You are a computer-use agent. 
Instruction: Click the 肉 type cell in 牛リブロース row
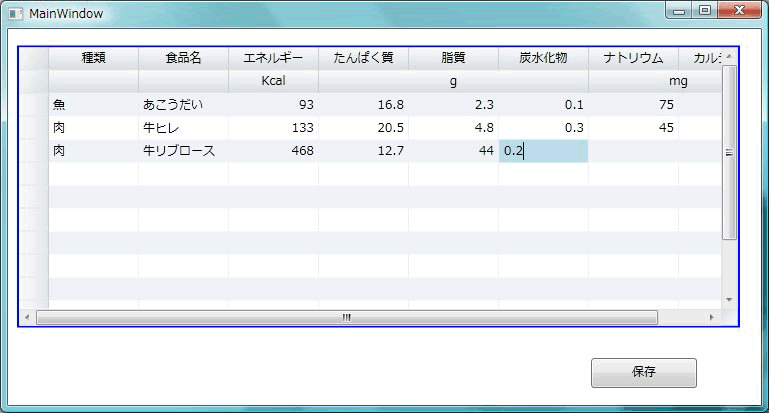(94, 151)
